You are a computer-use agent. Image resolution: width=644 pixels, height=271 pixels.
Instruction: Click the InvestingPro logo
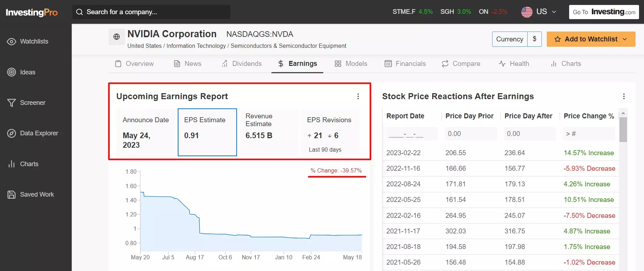tap(32, 12)
